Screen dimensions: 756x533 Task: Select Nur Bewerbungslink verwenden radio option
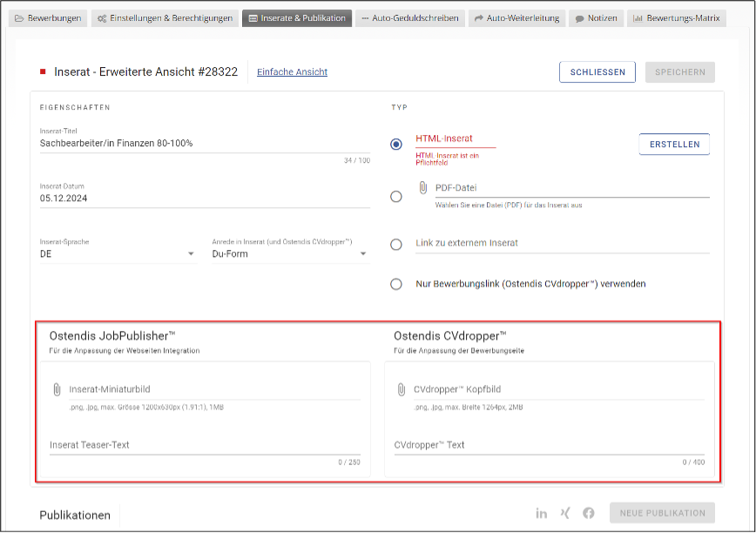point(396,284)
